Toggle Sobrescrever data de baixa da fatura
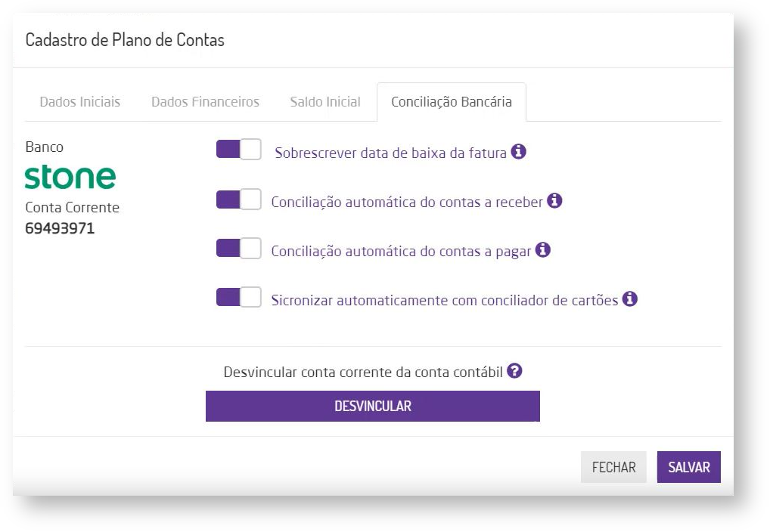This screenshot has height=532, width=770. click(238, 150)
